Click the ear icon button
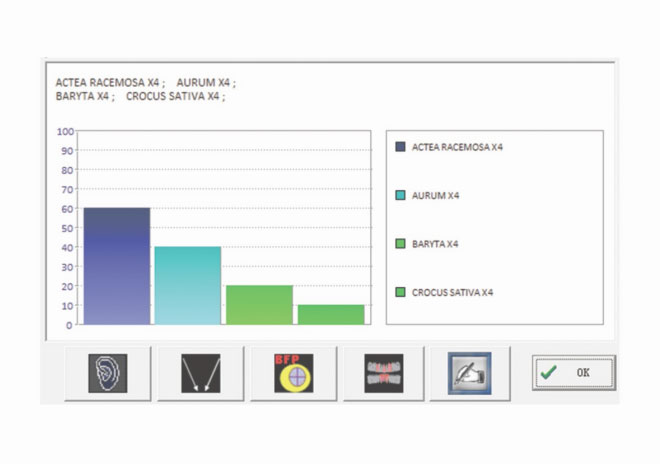 click(x=105, y=373)
